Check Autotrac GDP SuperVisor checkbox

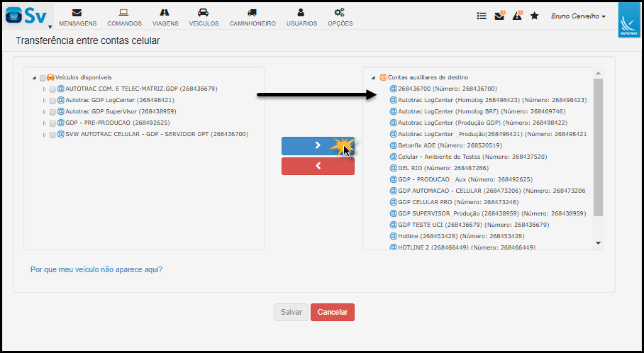pos(52,112)
